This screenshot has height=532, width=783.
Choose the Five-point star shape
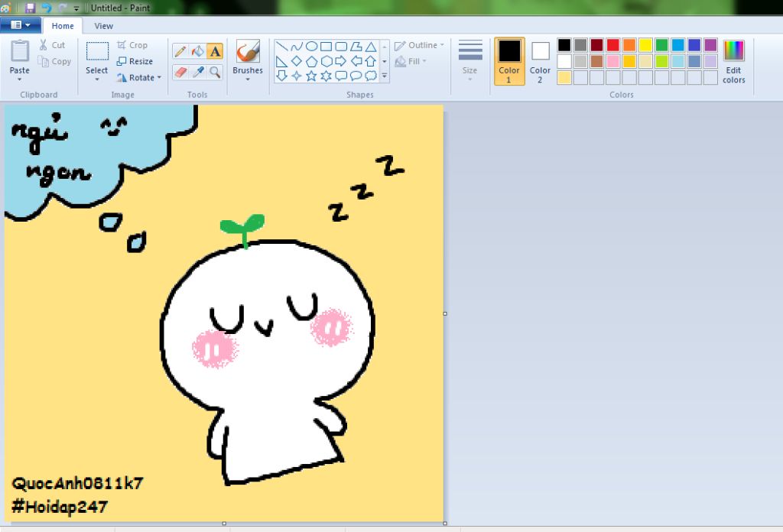(x=311, y=76)
